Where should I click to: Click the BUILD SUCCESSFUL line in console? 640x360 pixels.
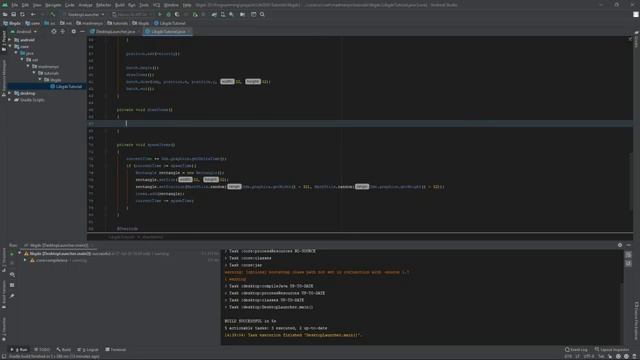click(250, 321)
